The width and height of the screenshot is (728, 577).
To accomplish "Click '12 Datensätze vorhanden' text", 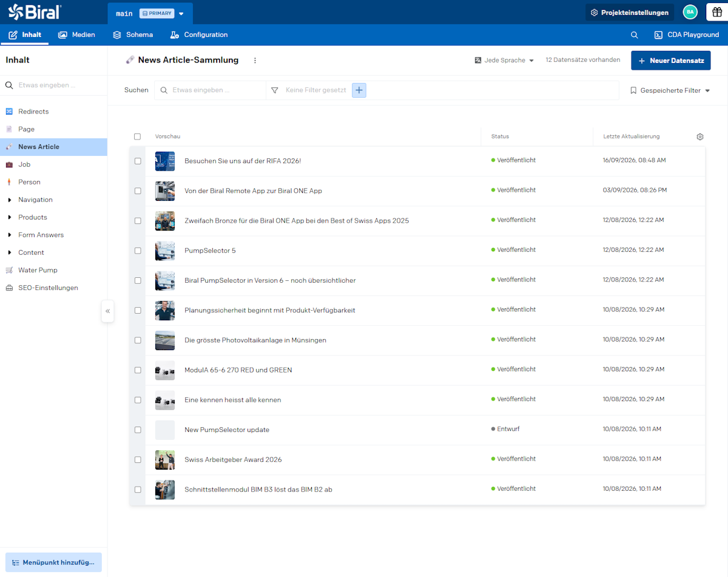I will point(582,60).
